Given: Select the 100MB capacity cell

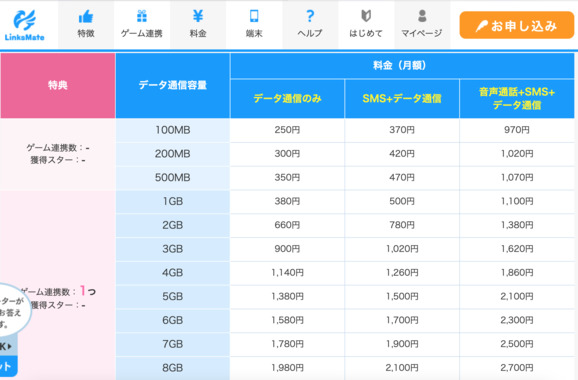Looking at the screenshot, I should click(x=173, y=130).
